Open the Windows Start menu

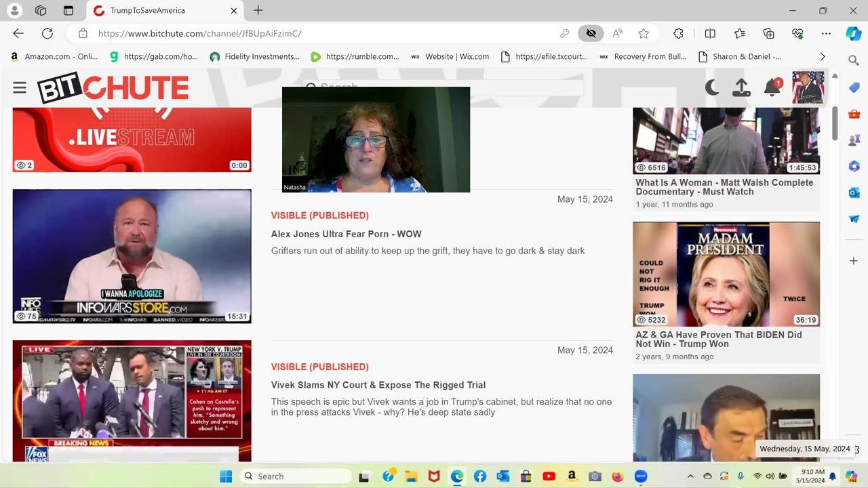(x=226, y=476)
